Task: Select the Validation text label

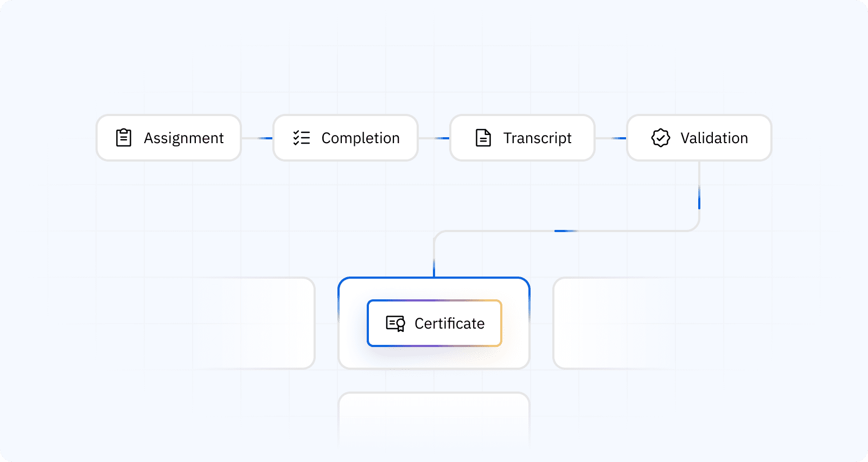Action: click(714, 138)
